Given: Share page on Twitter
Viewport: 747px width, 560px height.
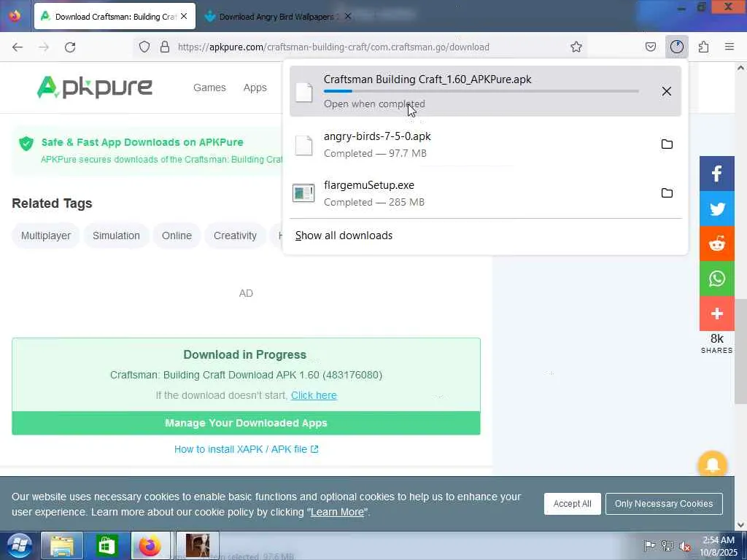Looking at the screenshot, I should 717,209.
